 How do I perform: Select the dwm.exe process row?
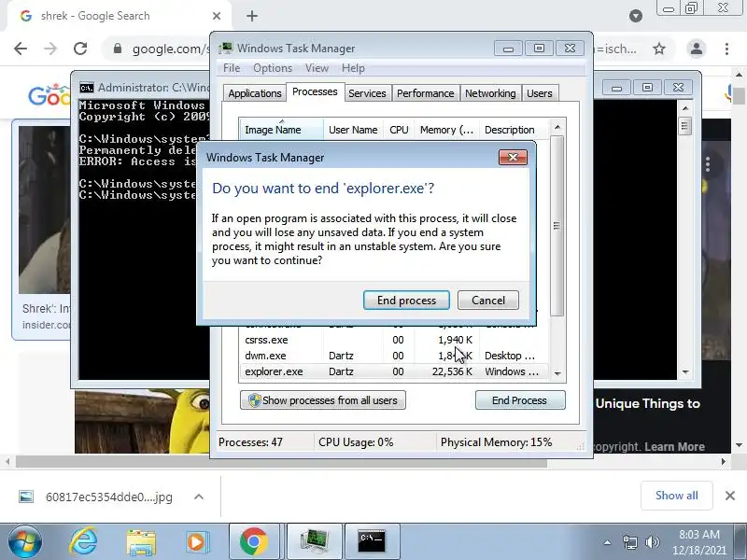[393, 356]
